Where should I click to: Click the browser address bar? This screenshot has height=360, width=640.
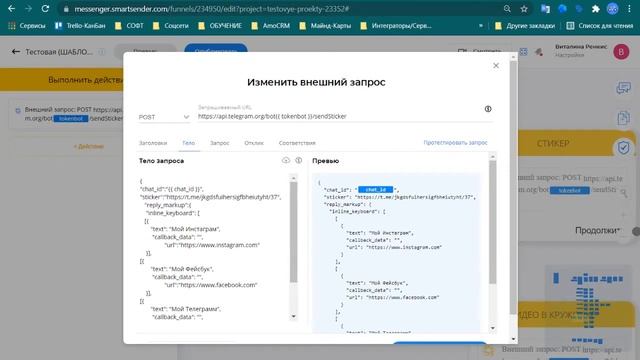click(282, 9)
